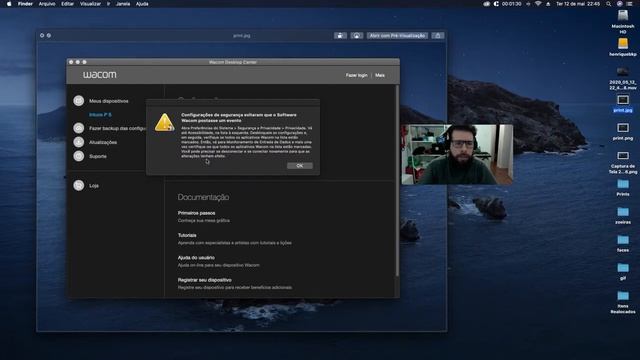Click the Fazer backup das configurações icon
The height and width of the screenshot is (360, 640).
[79, 128]
